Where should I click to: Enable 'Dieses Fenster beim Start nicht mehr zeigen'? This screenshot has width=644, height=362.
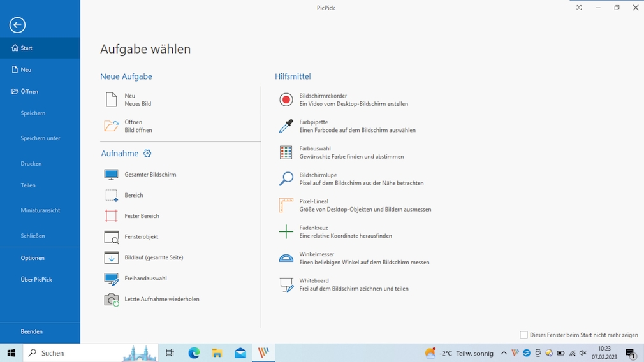pyautogui.click(x=523, y=335)
